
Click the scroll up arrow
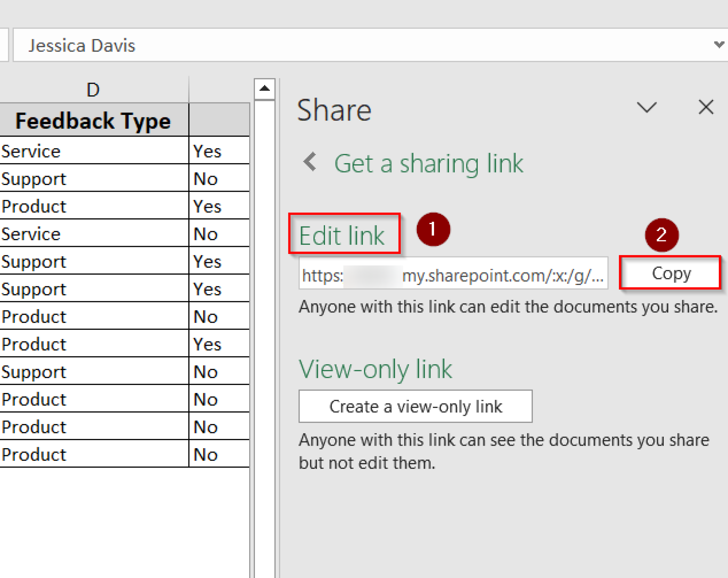[x=264, y=89]
